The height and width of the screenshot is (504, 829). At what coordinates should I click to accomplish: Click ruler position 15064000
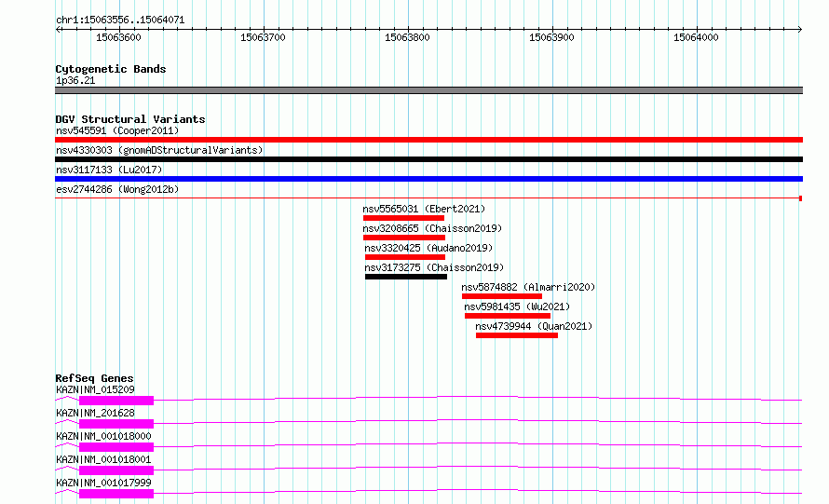point(696,37)
